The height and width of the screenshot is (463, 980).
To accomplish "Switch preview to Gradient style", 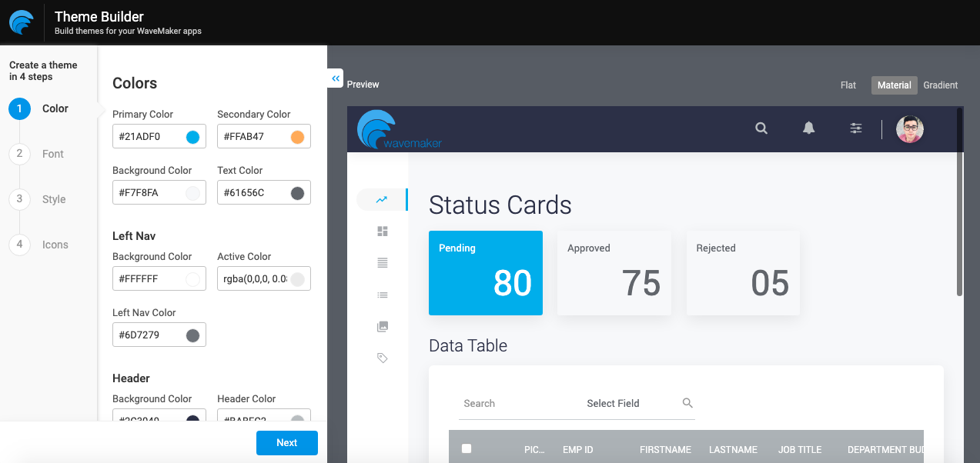I will click(941, 85).
